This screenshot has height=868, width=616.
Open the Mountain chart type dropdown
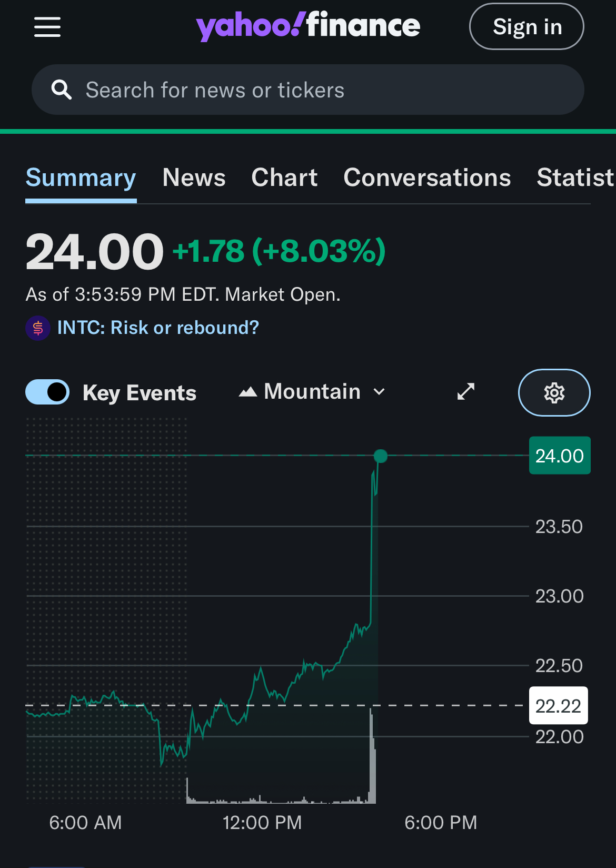313,392
